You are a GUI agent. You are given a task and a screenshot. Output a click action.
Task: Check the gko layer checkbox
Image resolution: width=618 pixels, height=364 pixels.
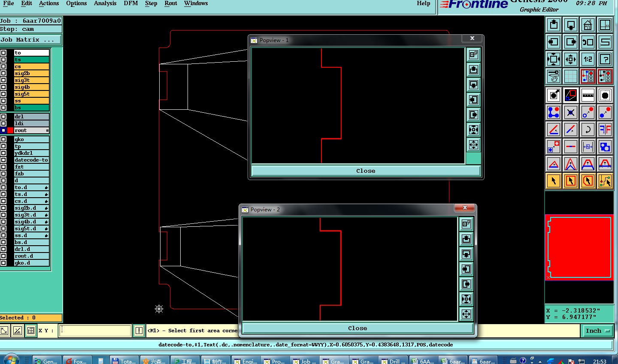coord(3,139)
